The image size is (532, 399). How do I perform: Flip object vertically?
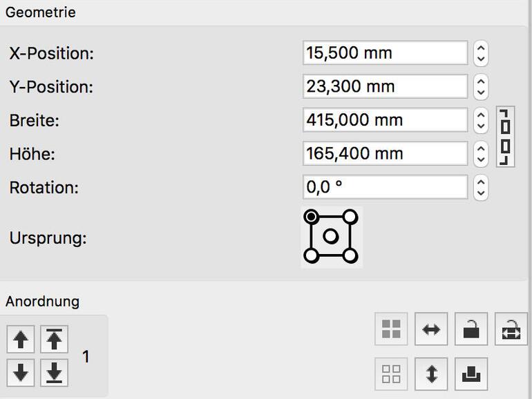[431, 373]
